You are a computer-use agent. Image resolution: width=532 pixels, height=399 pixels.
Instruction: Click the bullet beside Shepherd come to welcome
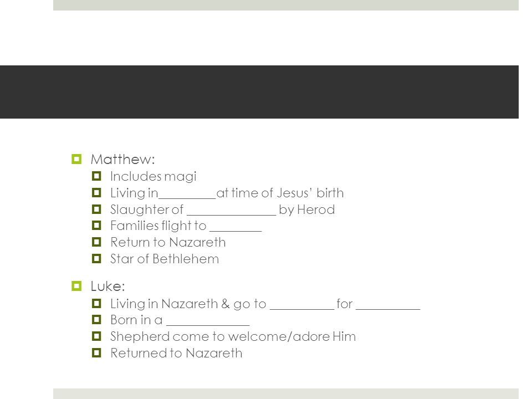[96, 336]
